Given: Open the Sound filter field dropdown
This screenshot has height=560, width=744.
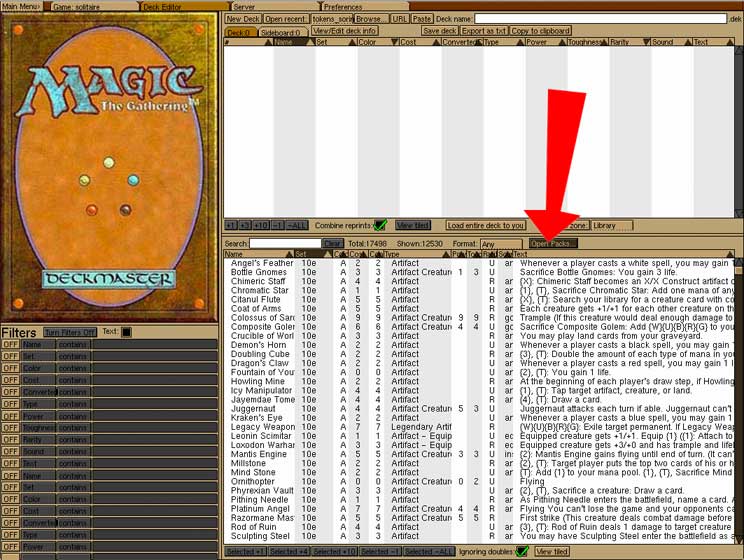Looking at the screenshot, I should (x=38, y=451).
